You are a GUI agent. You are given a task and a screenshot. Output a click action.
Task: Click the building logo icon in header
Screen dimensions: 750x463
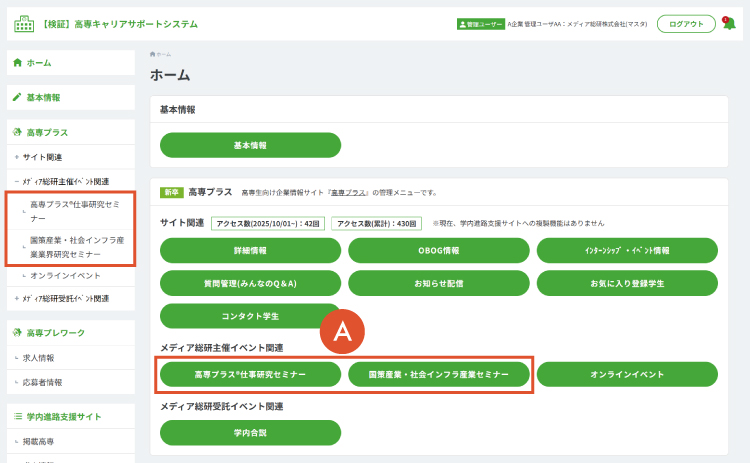pos(23,24)
